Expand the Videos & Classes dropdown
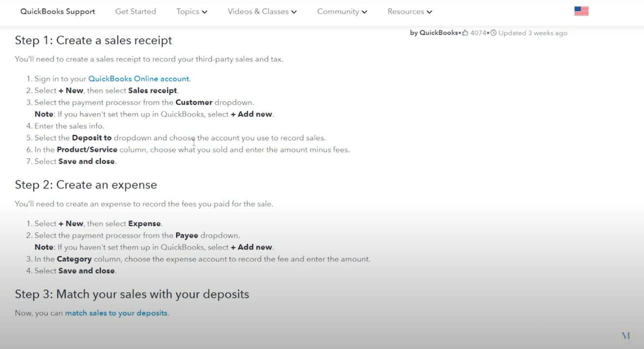 coord(262,11)
